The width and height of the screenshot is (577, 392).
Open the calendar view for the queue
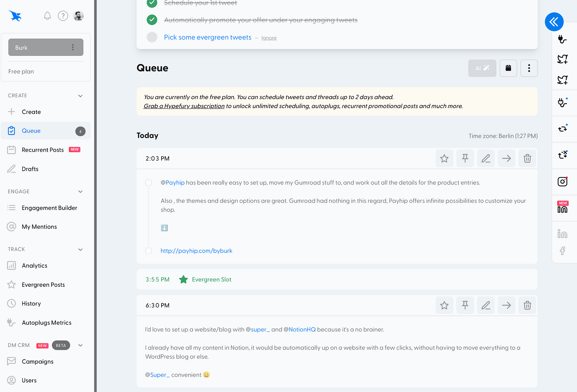tap(508, 68)
